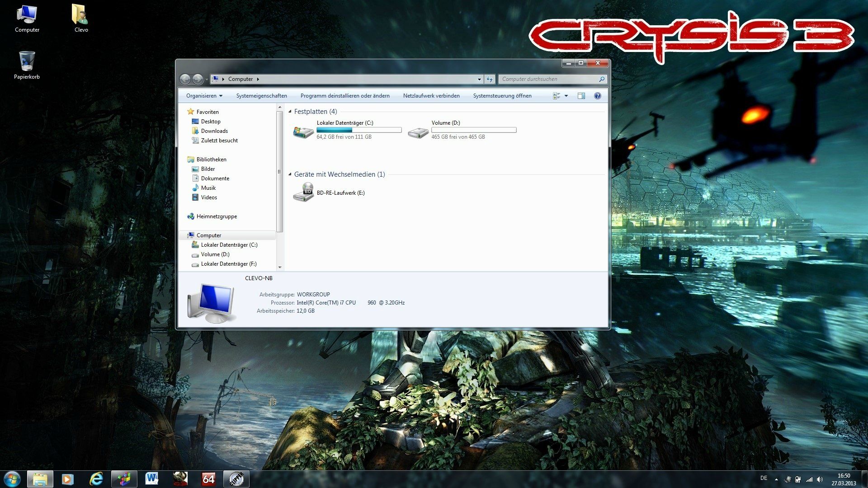Click Programm deinstallieren oder ändern

[345, 96]
